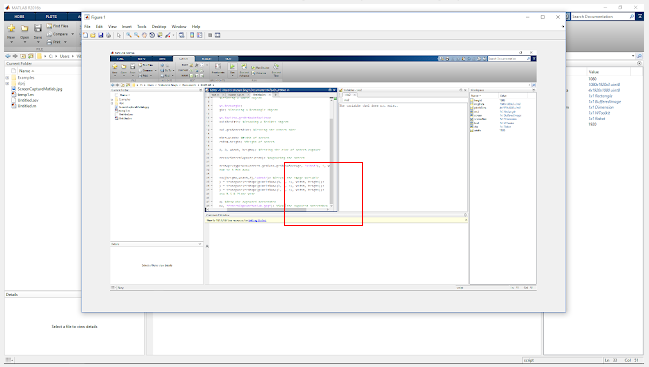Viewport: 649px width, 367px height.
Task: Click the Save Figure floppy disk icon
Action: (101, 35)
